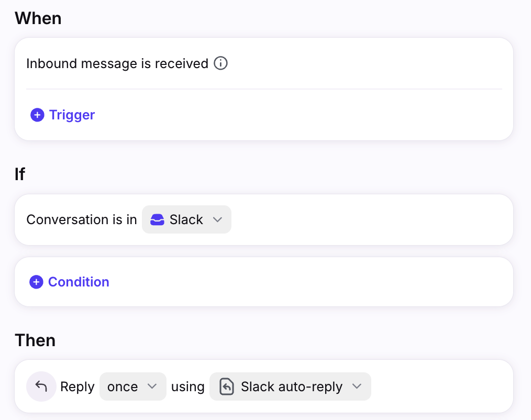
Task: Click the 'Then' section heading
Action: tap(35, 340)
